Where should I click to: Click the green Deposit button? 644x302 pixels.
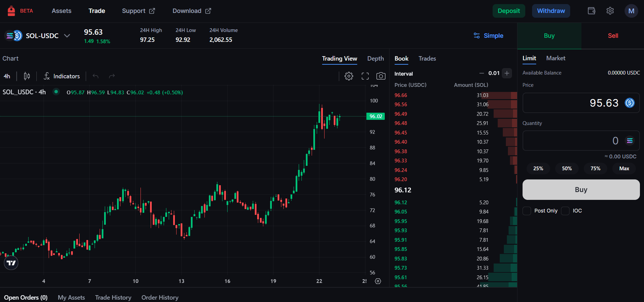point(509,11)
